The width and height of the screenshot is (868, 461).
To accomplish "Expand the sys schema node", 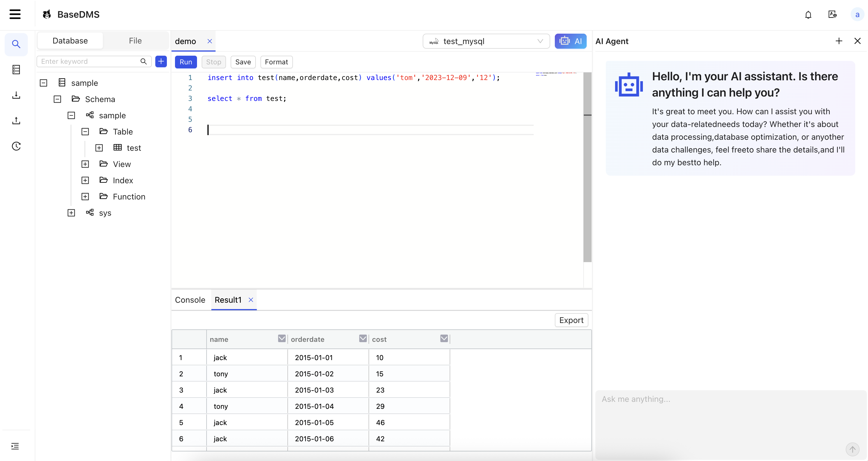I will (x=71, y=213).
